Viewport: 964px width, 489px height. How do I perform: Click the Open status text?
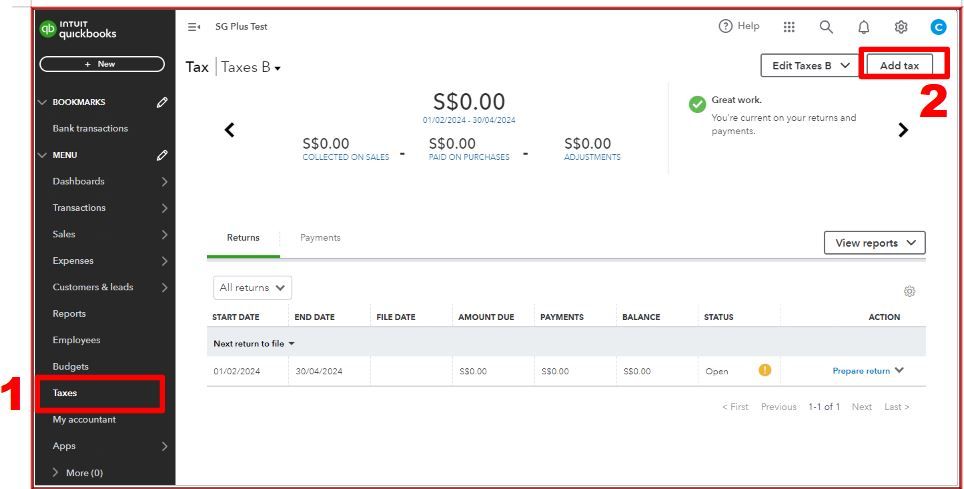click(717, 372)
